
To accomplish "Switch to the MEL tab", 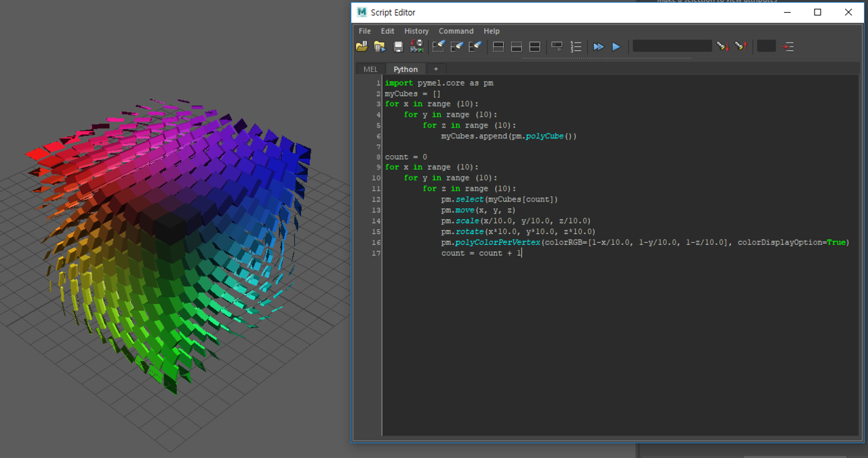I will pyautogui.click(x=370, y=69).
